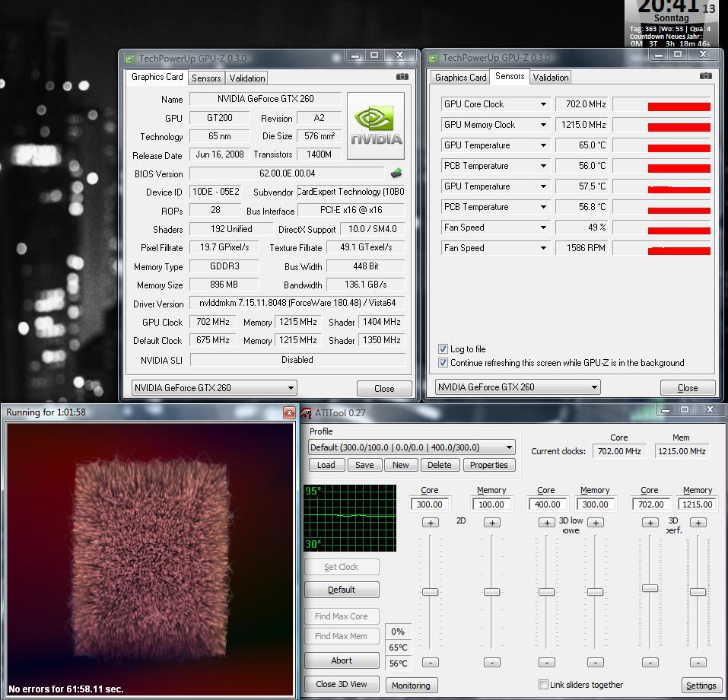
Task: Click Load profile button in ATITool
Action: tap(326, 465)
